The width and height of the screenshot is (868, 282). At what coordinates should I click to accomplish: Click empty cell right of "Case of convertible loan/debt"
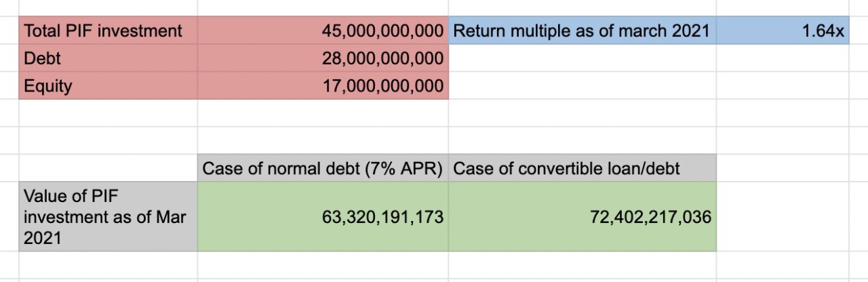pyautogui.click(x=782, y=168)
